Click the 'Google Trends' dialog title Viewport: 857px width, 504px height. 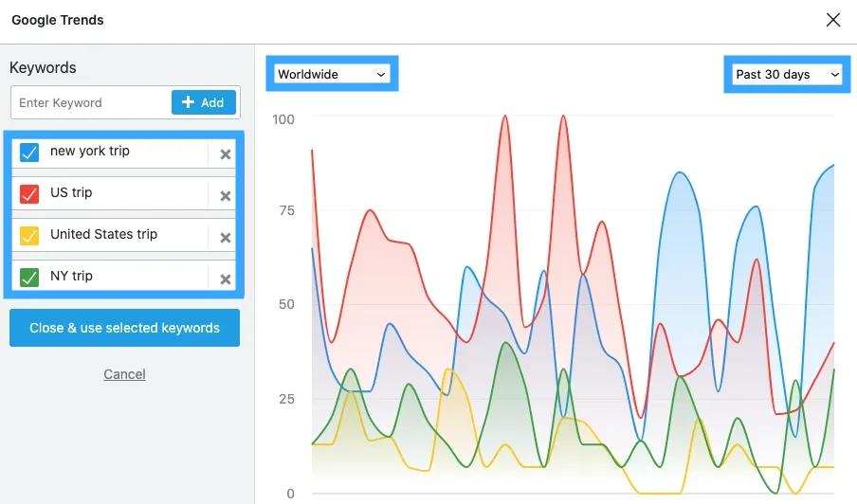coord(58,20)
